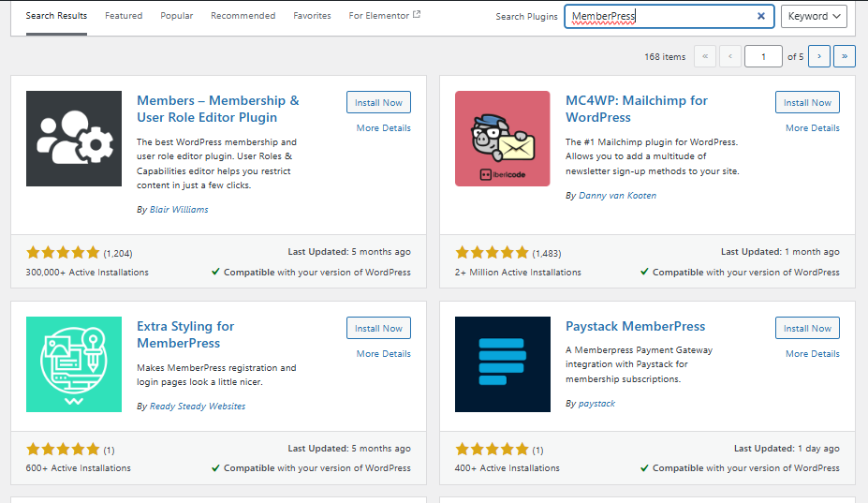Click 'Last Updated: 1 day ago' text
This screenshot has width=868, height=503.
(x=787, y=448)
